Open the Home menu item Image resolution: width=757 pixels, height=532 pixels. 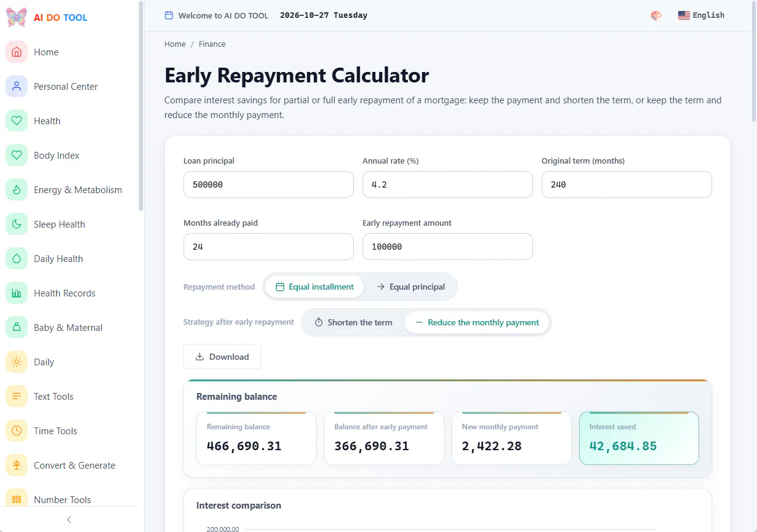pyautogui.click(x=69, y=52)
